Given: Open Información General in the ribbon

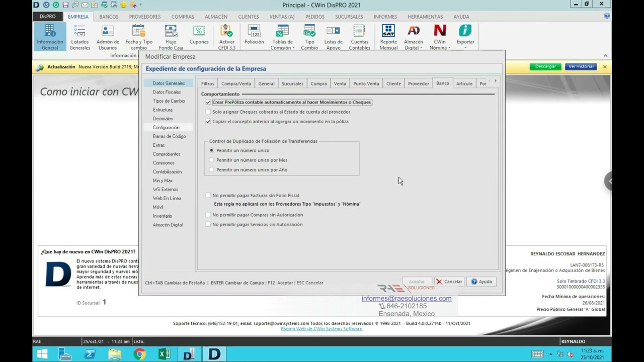Looking at the screenshot, I should pos(50,37).
